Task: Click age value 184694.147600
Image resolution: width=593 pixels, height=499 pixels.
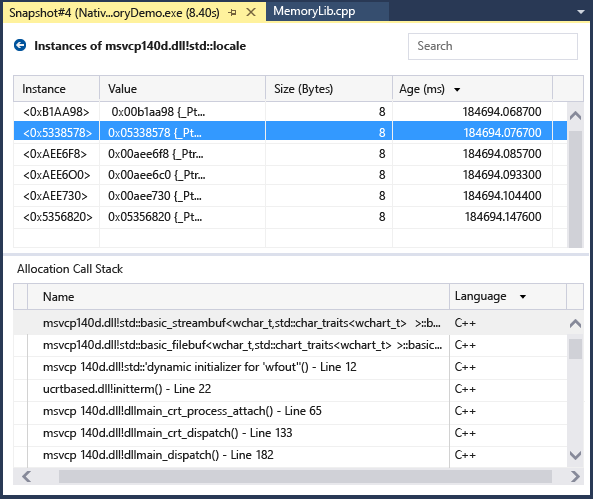Action: pos(503,217)
